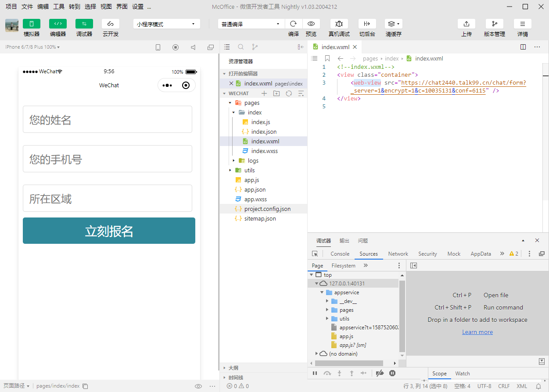Open the 项目 menu
This screenshot has height=392, width=549.
tap(11, 7)
